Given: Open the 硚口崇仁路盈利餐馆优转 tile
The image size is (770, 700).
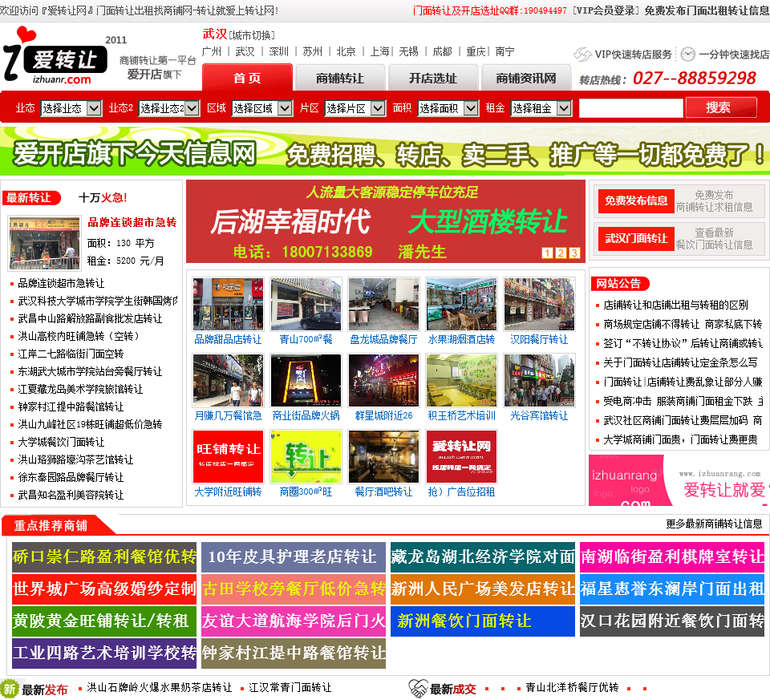Looking at the screenshot, I should [x=104, y=557].
